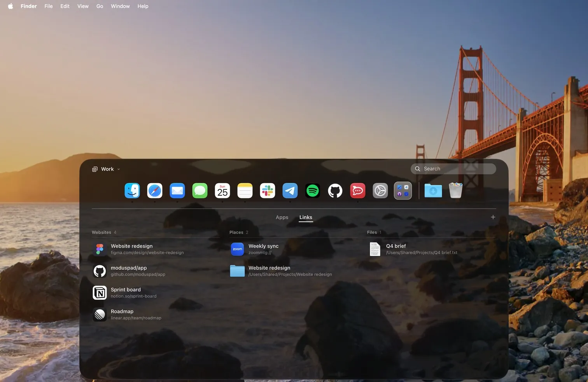Open the Help menu
The height and width of the screenshot is (382, 588).
point(143,6)
